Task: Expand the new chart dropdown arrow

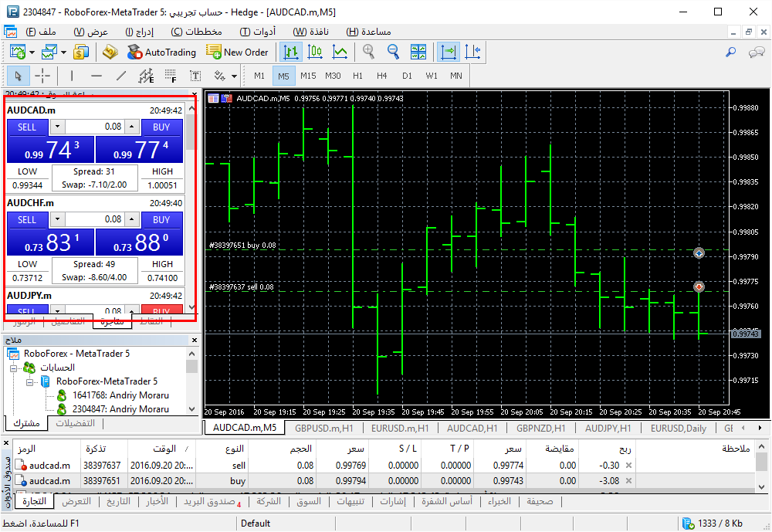Action: point(32,52)
